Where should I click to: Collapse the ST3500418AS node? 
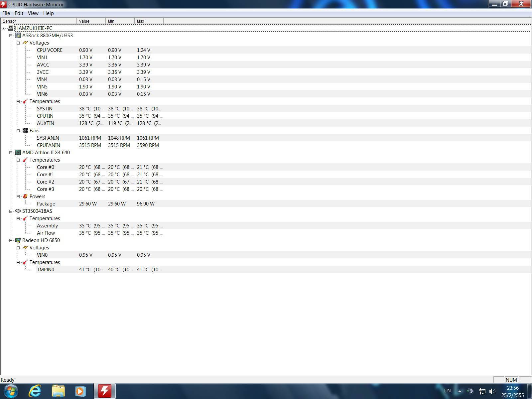(x=11, y=211)
